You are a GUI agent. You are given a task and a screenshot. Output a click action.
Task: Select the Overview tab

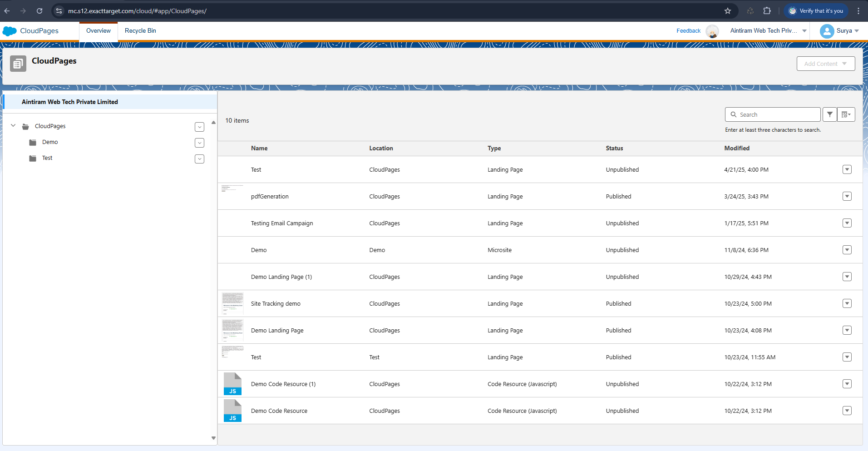point(99,31)
